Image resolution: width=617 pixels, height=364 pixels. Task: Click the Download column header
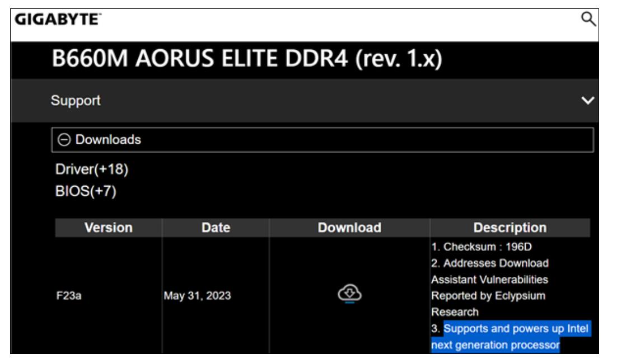(349, 228)
